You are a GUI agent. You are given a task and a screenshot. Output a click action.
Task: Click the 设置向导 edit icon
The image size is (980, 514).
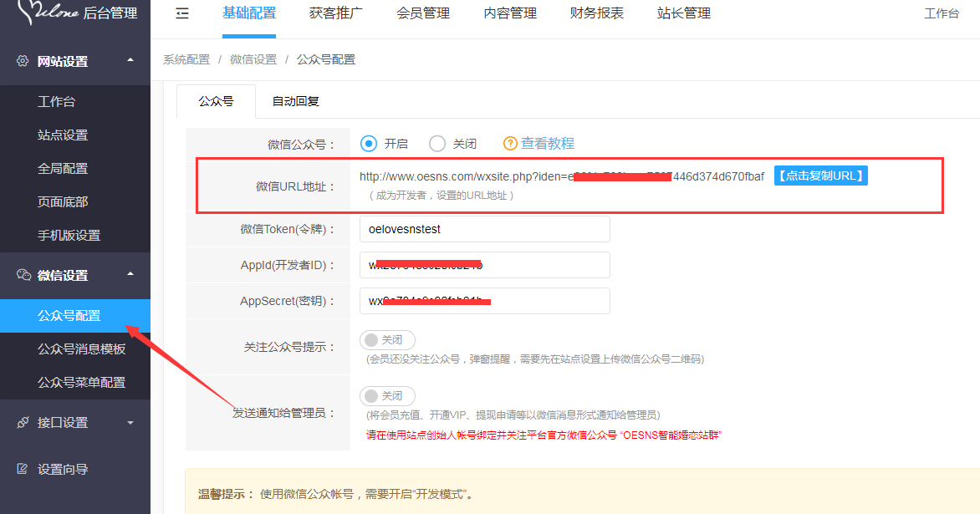pyautogui.click(x=23, y=469)
